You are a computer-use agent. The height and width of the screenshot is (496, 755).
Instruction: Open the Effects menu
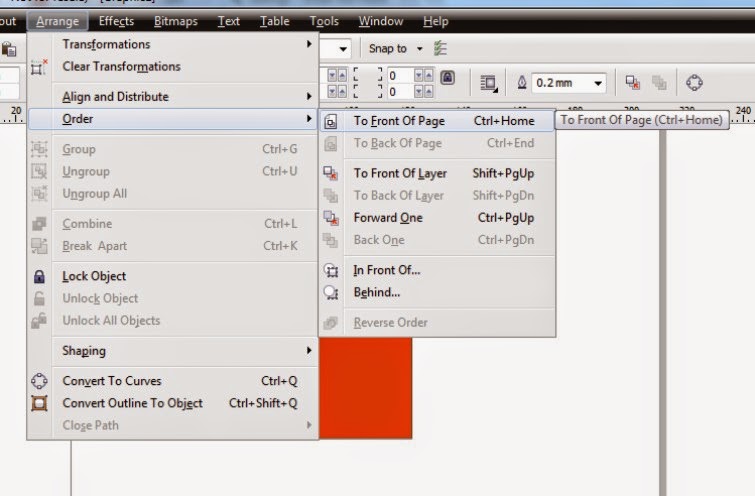coord(116,21)
